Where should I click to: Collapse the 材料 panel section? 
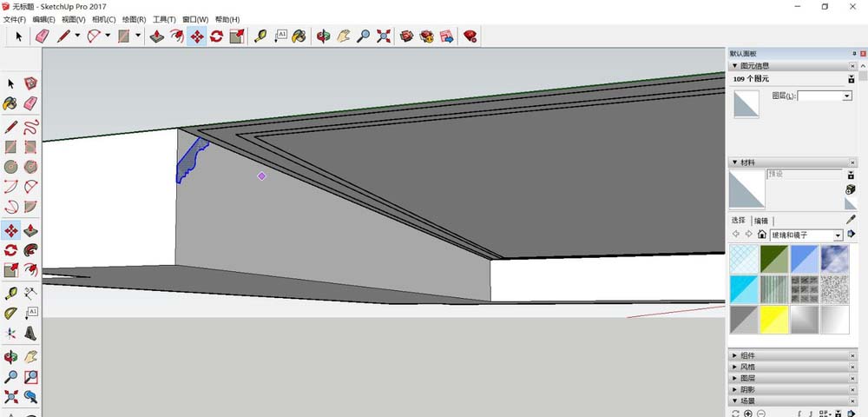click(746, 162)
